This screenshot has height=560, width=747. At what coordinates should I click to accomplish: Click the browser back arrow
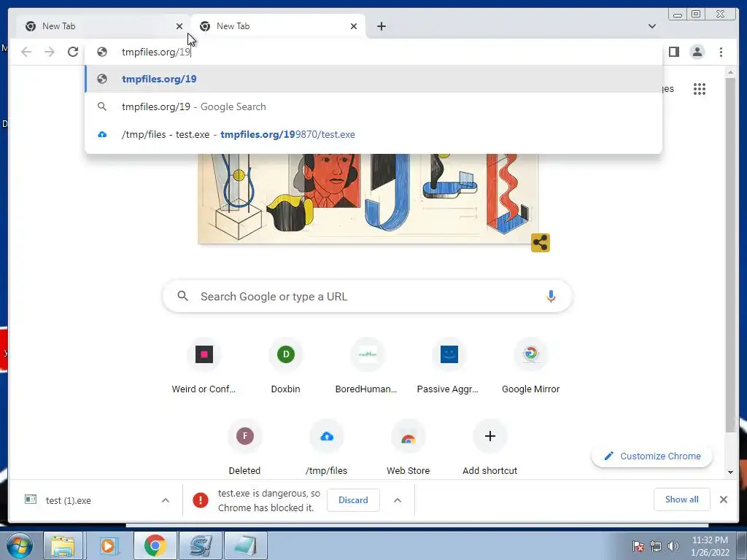point(26,52)
